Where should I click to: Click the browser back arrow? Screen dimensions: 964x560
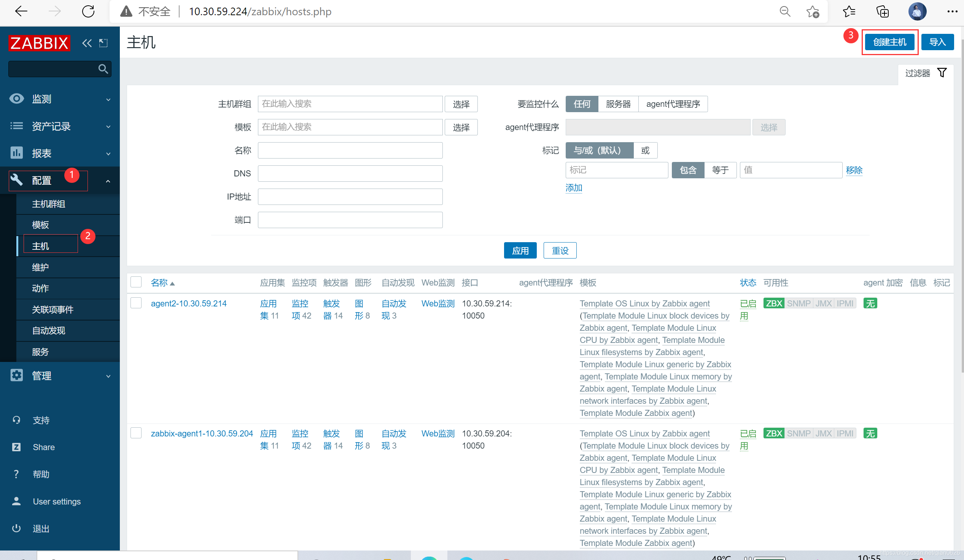pos(21,11)
